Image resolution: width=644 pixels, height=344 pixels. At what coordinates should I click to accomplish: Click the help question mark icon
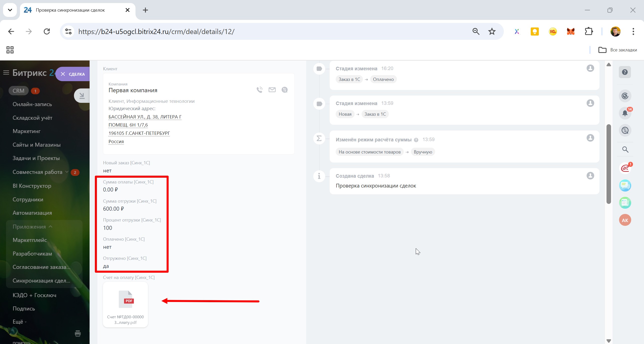click(625, 72)
